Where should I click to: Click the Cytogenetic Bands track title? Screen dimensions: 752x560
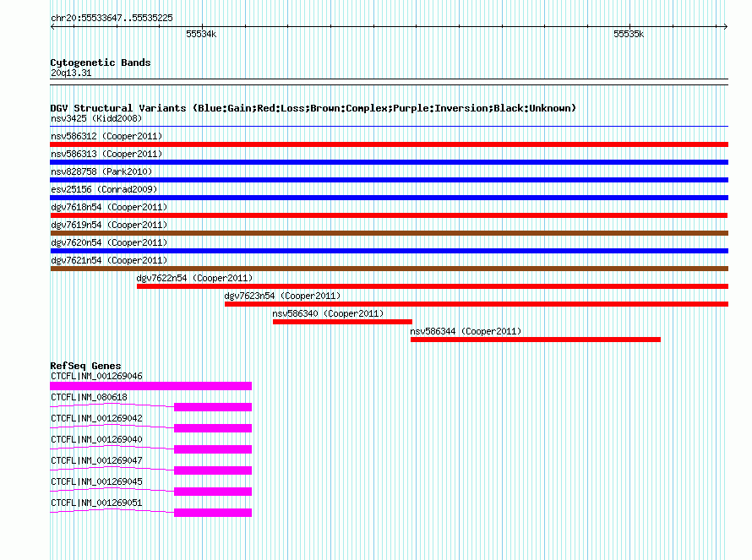tap(101, 63)
